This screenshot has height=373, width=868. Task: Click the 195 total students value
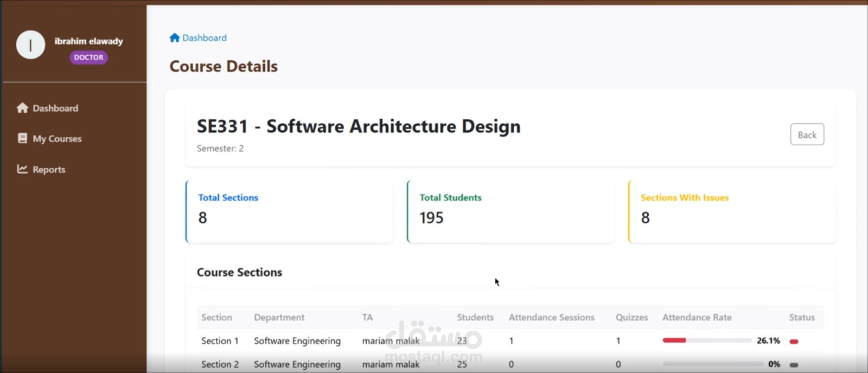(431, 217)
